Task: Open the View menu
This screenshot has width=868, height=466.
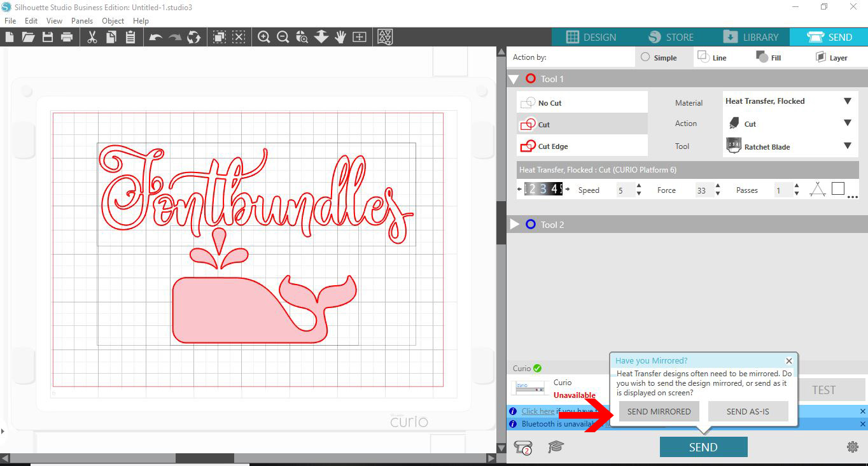Action: coord(54,21)
